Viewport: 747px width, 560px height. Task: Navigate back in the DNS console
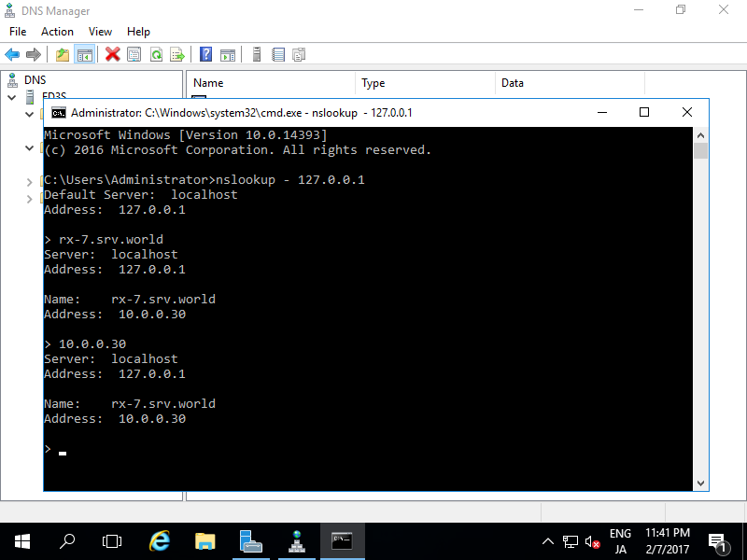pos(12,53)
